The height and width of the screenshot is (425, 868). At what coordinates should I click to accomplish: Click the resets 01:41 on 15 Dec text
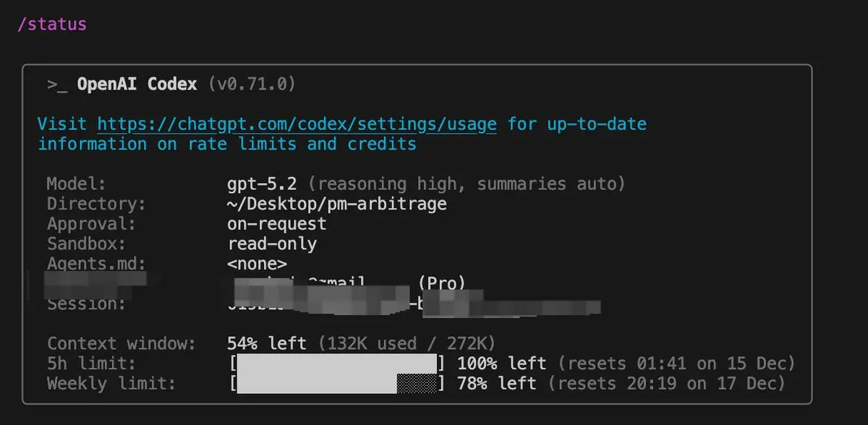click(x=676, y=363)
